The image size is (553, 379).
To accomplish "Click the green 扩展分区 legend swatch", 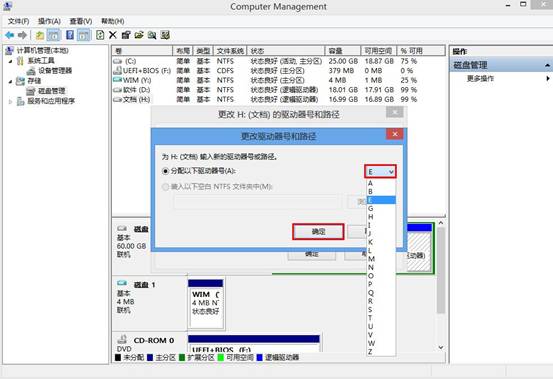I will (182, 357).
